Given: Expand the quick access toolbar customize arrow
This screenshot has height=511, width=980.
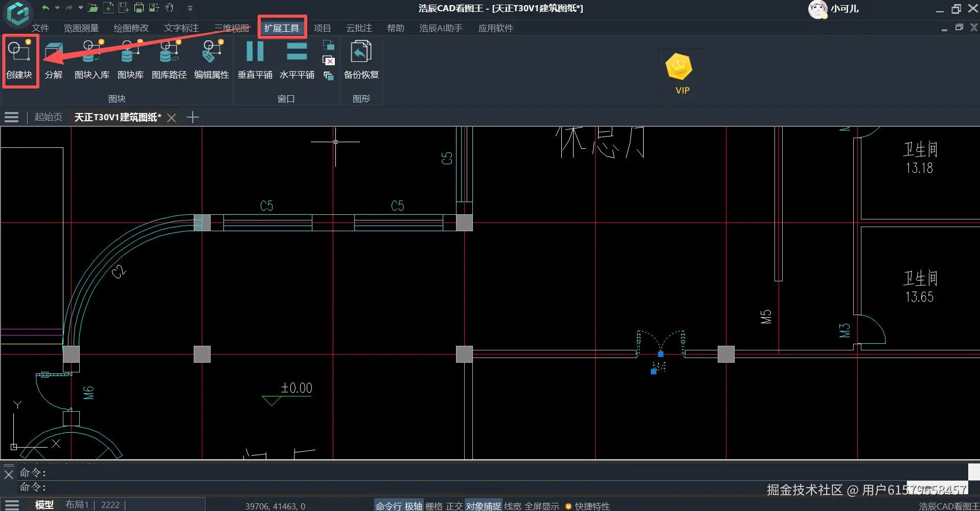Looking at the screenshot, I should click(x=190, y=8).
